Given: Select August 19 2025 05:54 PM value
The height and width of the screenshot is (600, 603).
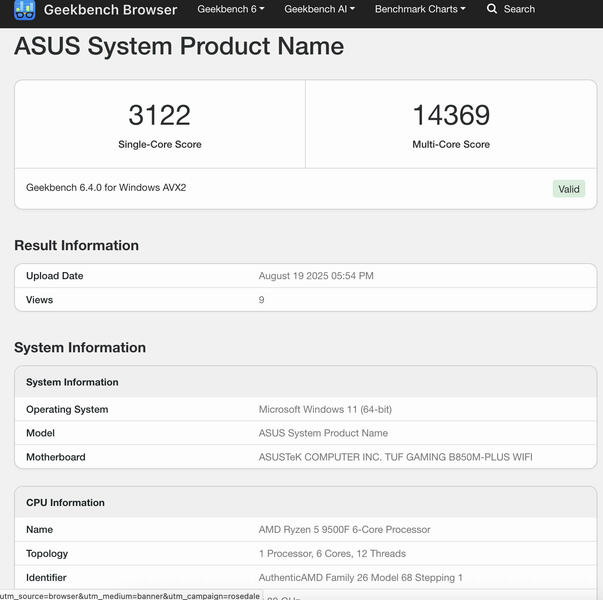Looking at the screenshot, I should pyautogui.click(x=316, y=276).
